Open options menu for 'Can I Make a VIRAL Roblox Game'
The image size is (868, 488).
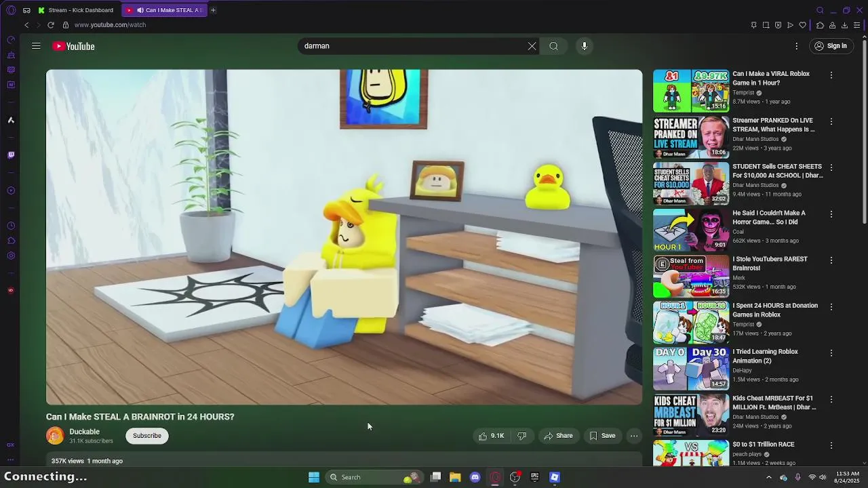click(831, 75)
